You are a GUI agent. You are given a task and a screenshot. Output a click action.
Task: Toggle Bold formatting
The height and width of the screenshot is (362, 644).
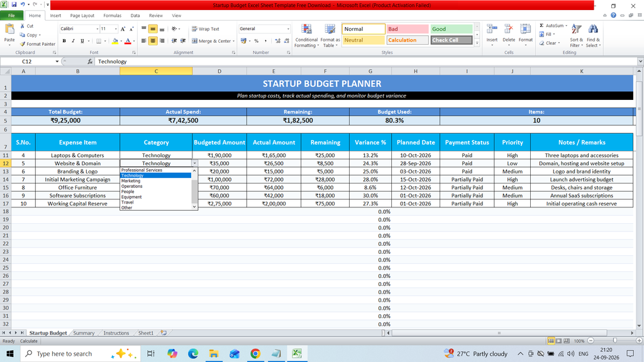point(64,41)
